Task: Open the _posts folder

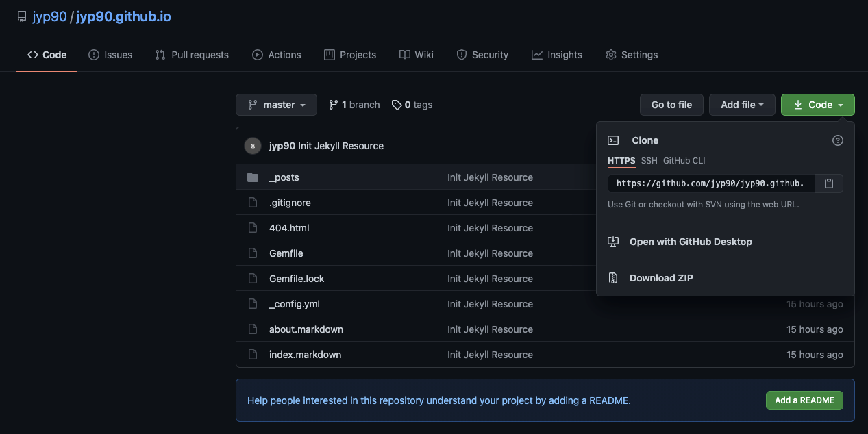Action: [x=284, y=177]
